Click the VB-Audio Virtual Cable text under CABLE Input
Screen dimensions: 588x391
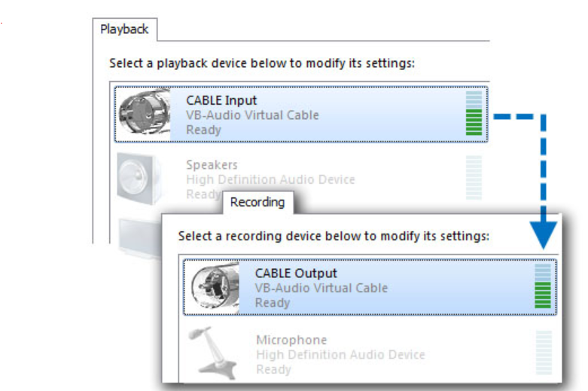tap(252, 115)
